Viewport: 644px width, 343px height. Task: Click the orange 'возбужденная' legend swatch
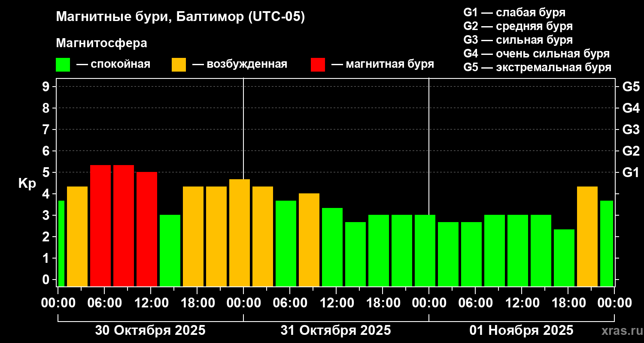pyautogui.click(x=179, y=65)
